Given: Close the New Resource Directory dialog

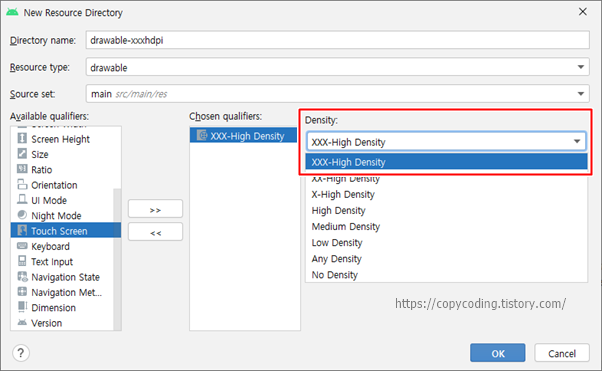Looking at the screenshot, I should (x=582, y=12).
